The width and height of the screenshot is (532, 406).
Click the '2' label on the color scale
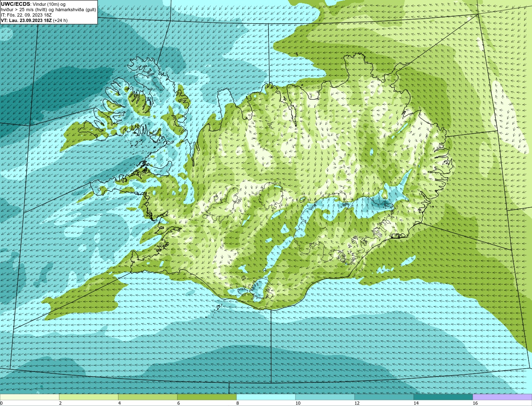60,403
